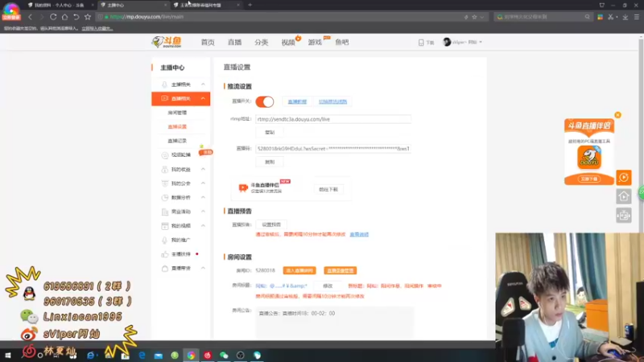Select 房间管理 in the sidebar

point(177,113)
